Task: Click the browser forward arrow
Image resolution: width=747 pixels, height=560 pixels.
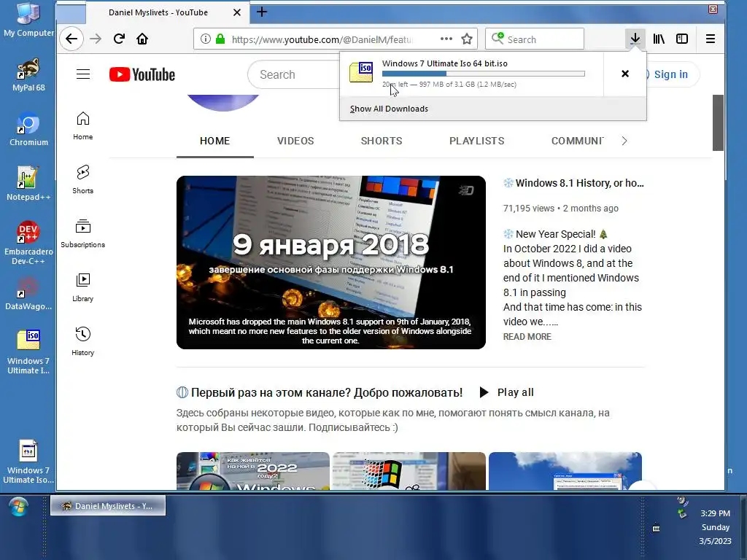Action: pos(96,39)
